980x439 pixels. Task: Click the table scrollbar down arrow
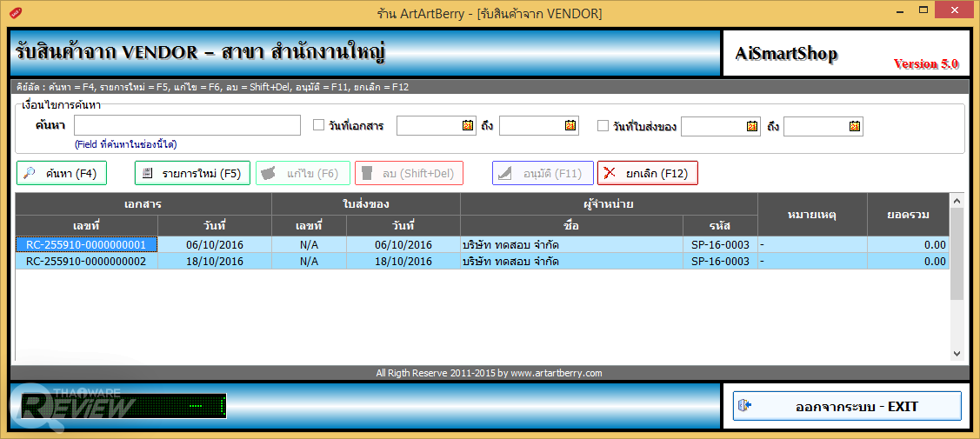click(957, 354)
